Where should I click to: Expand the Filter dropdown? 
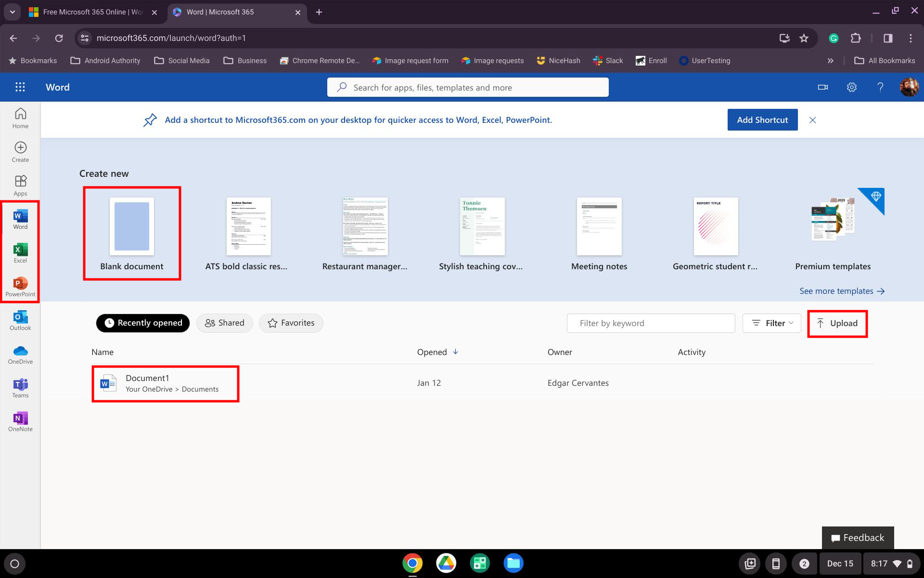click(x=771, y=323)
